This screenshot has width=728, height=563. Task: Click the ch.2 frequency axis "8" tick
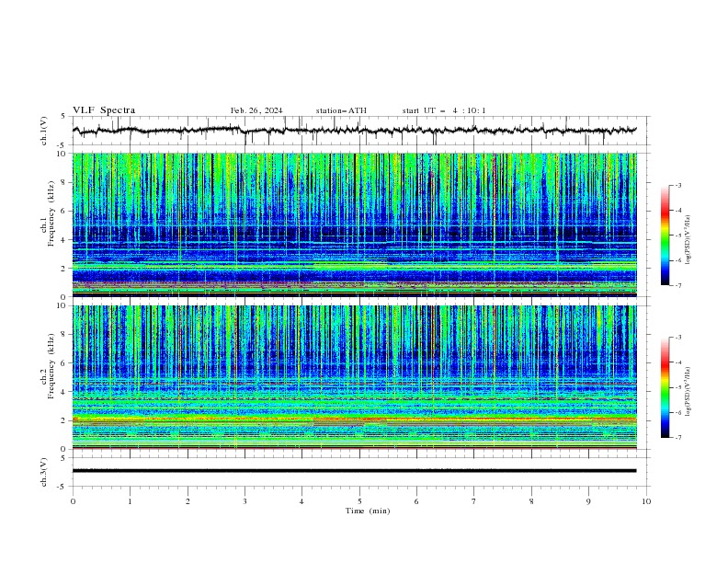pos(64,335)
